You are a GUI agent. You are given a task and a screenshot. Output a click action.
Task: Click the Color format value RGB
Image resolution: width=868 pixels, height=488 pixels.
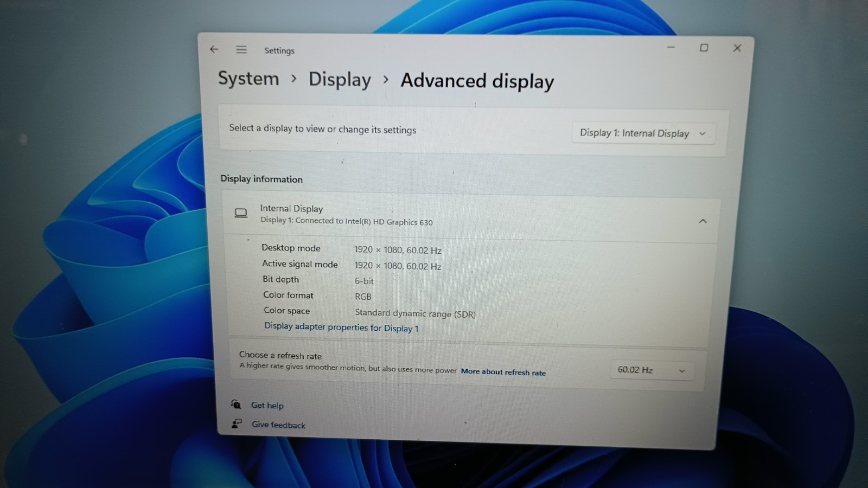(x=363, y=297)
